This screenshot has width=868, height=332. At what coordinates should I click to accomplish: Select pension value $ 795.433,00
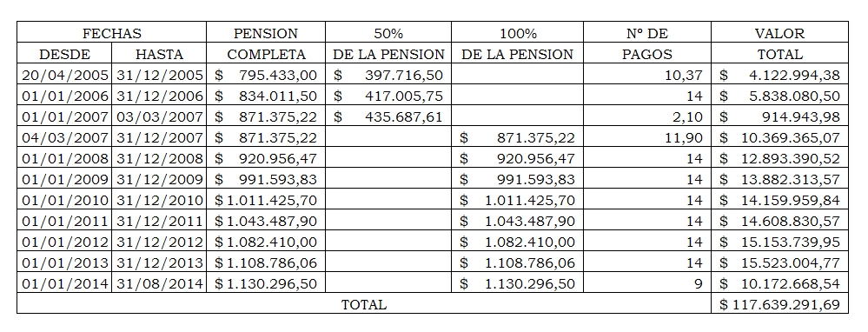266,75
